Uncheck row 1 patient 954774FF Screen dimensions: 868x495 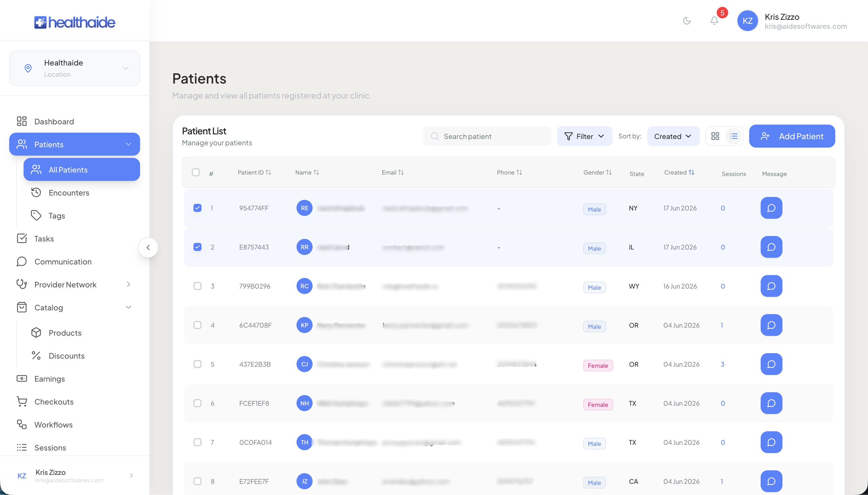tap(197, 208)
